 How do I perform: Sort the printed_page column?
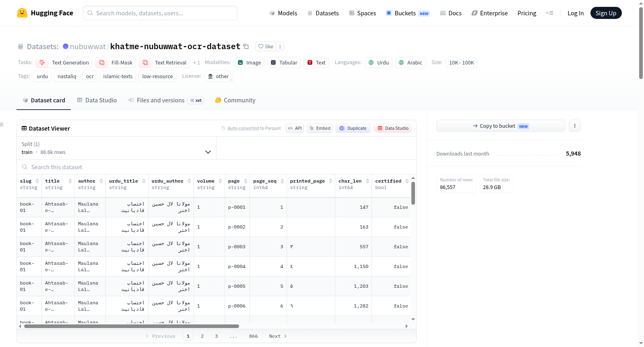[x=330, y=181]
